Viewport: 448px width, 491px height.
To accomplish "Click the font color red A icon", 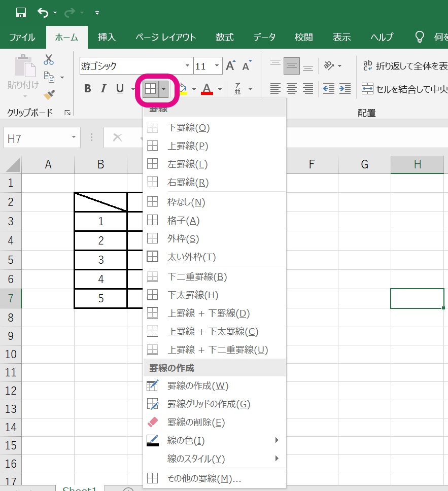I will coord(206,89).
